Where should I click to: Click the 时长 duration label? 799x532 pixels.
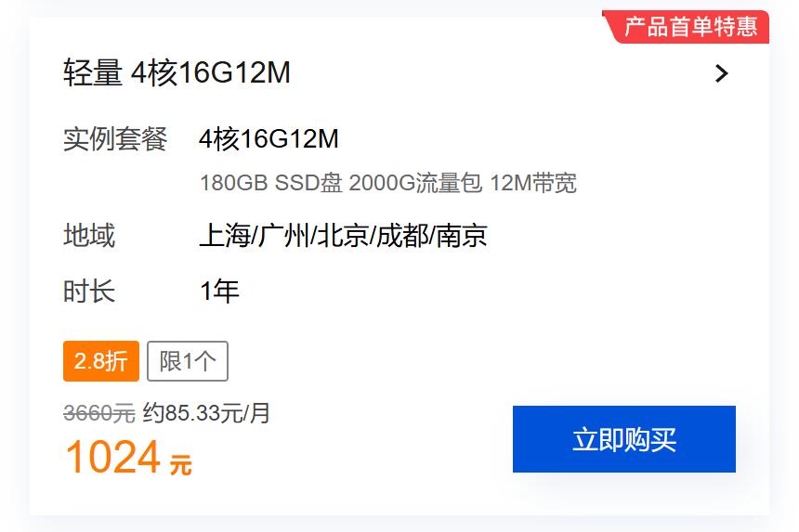(x=89, y=292)
